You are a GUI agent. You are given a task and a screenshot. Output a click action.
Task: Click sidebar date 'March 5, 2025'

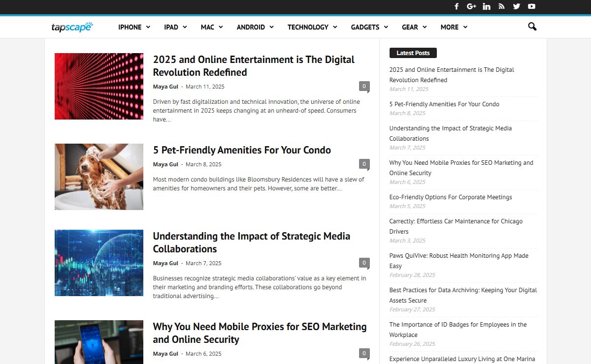click(x=407, y=206)
